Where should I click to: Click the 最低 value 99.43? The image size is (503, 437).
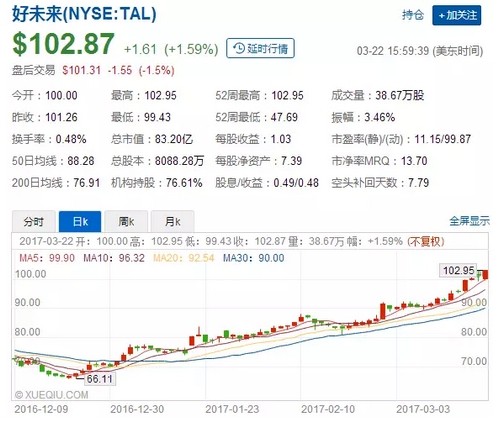157,117
